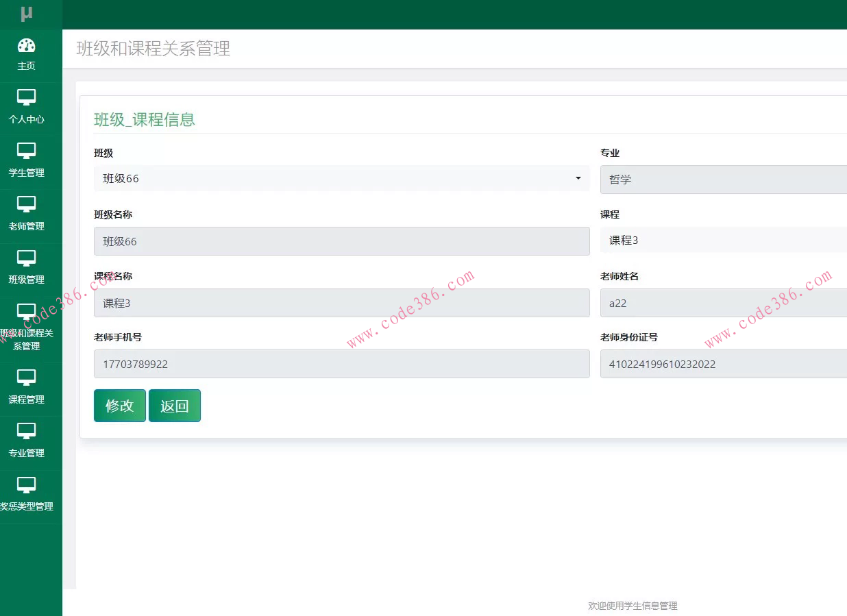
Task: Click the μ logo at top left
Action: click(x=27, y=13)
